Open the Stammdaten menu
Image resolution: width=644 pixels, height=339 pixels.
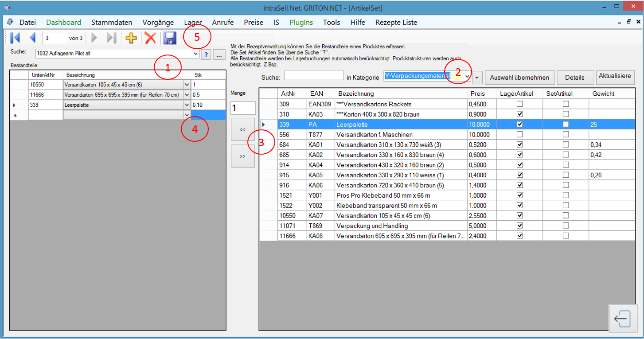(x=112, y=22)
